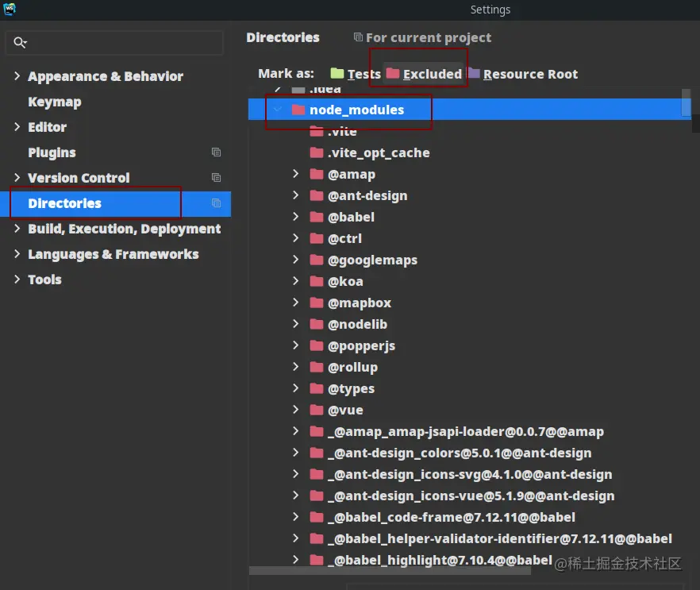Expand the Editor settings section
Viewport: 700px width, 590px height.
point(17,127)
